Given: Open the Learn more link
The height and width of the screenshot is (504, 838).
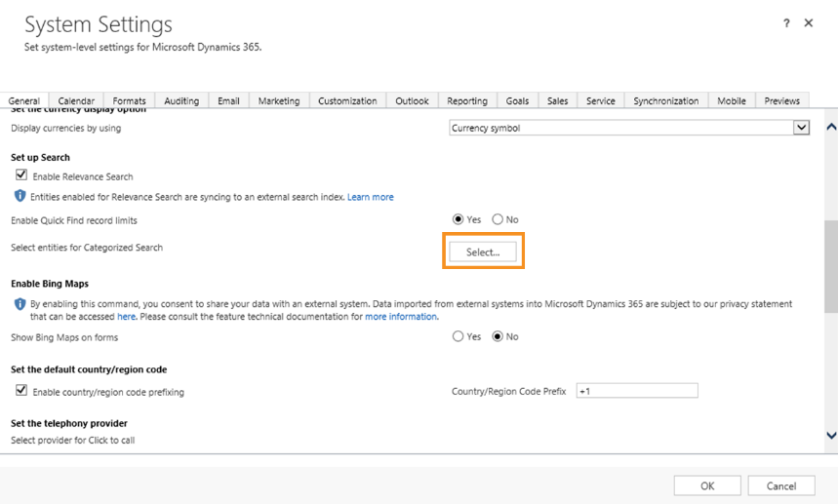Looking at the screenshot, I should point(371,197).
